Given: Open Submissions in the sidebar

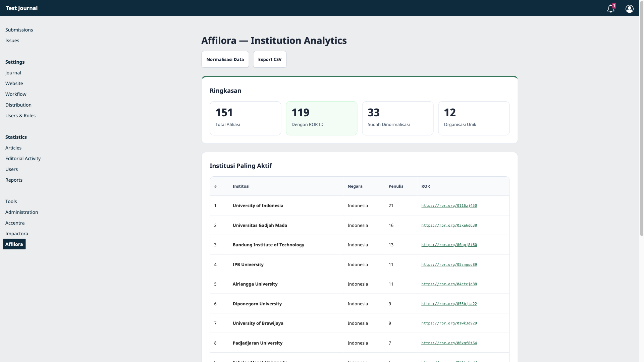Looking at the screenshot, I should click(x=19, y=30).
